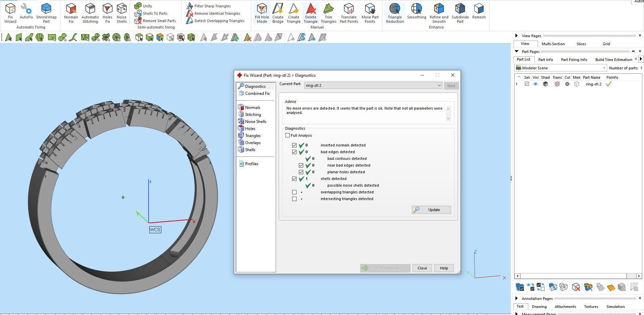This screenshot has height=315, width=644.
Task: Close the Fix Wizard dialog via Close button
Action: click(x=422, y=268)
